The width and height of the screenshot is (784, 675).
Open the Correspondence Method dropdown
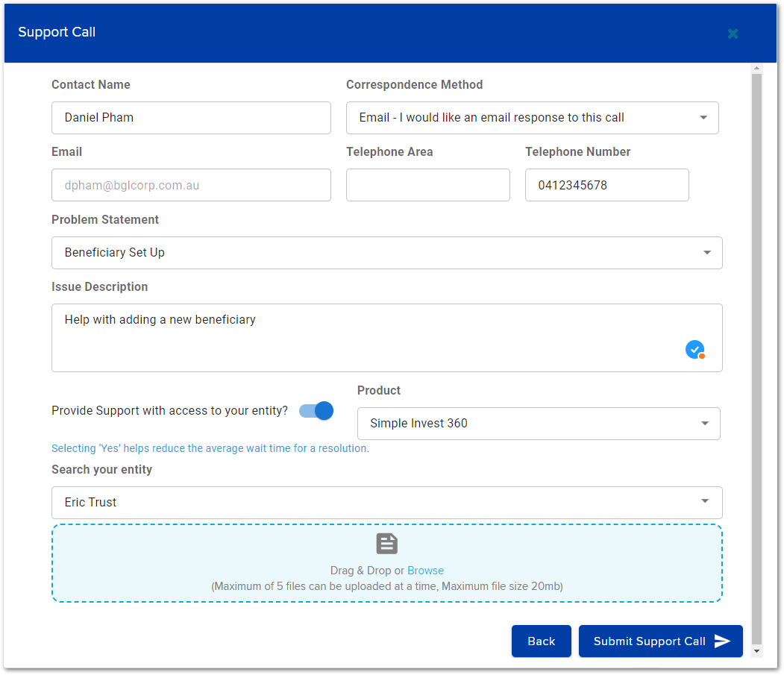pos(533,118)
